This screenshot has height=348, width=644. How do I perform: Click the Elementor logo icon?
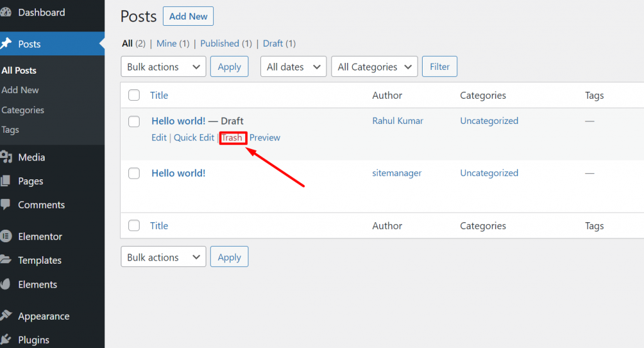[6, 236]
